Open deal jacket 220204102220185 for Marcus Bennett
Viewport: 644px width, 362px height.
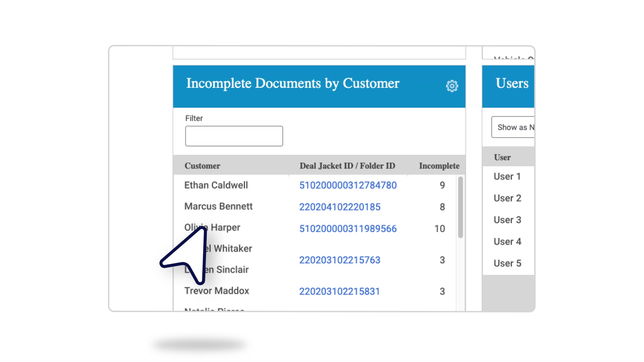pyautogui.click(x=340, y=207)
